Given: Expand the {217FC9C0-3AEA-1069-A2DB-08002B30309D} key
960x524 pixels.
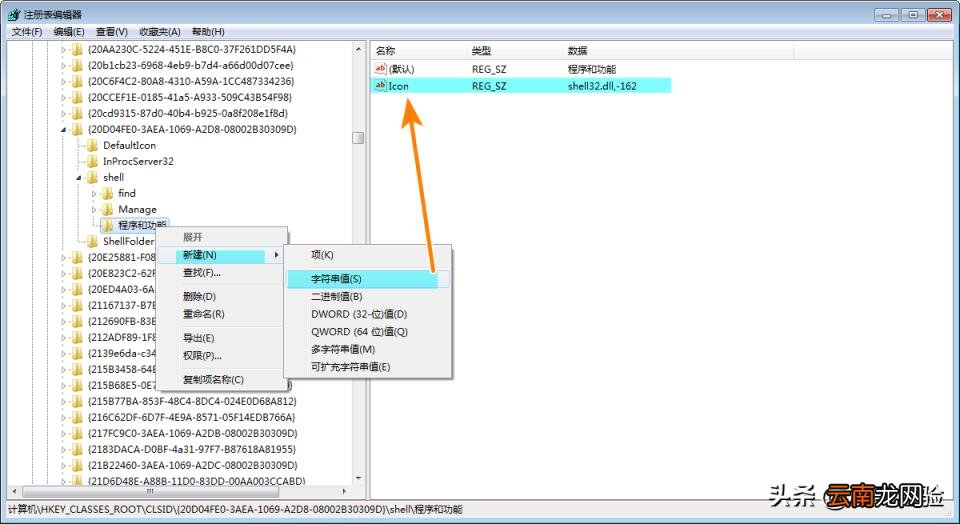Looking at the screenshot, I should (63, 433).
